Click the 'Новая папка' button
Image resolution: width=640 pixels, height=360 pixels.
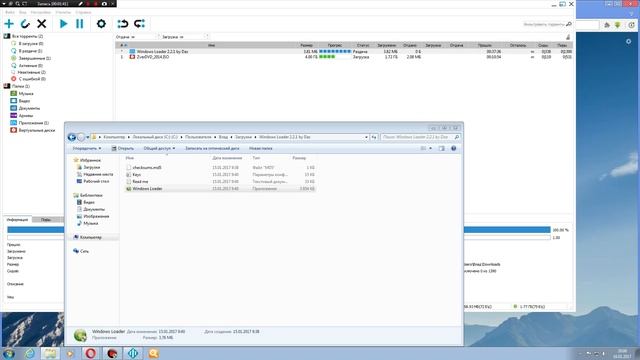click(x=261, y=149)
